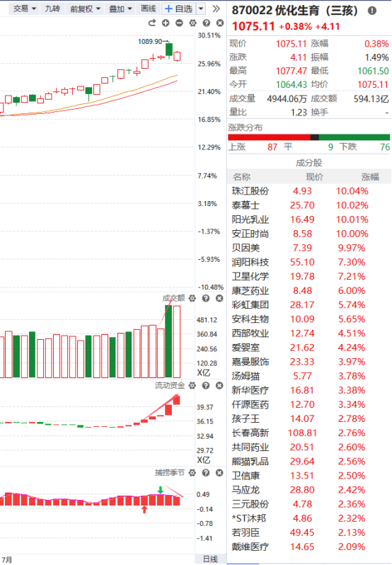The image size is (392, 565).
Task: Expand more toolbar options double-chevron
Action: click(216, 8)
